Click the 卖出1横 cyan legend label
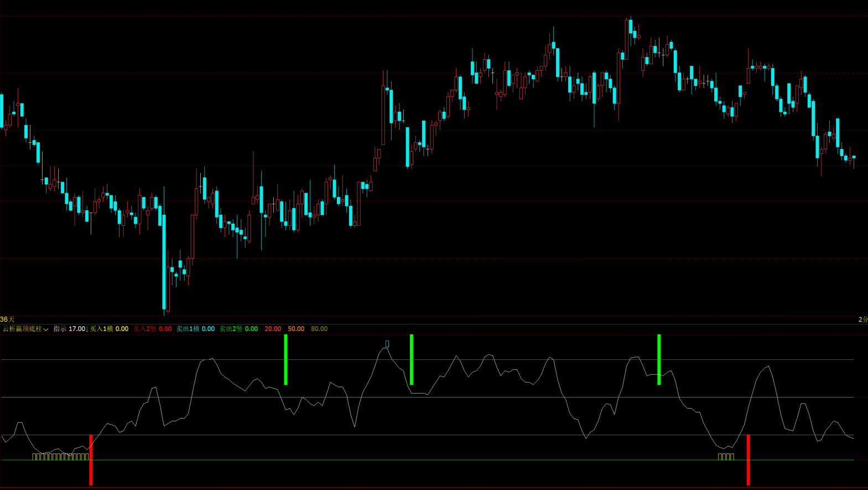 click(195, 329)
